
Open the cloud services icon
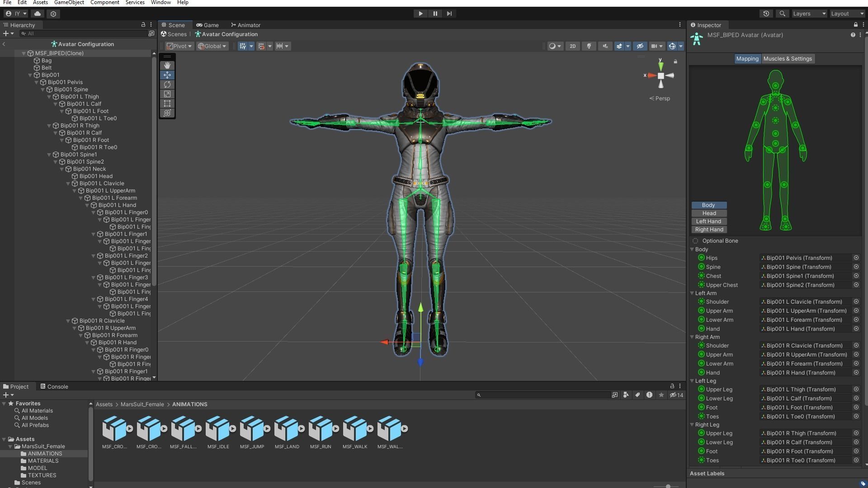38,14
